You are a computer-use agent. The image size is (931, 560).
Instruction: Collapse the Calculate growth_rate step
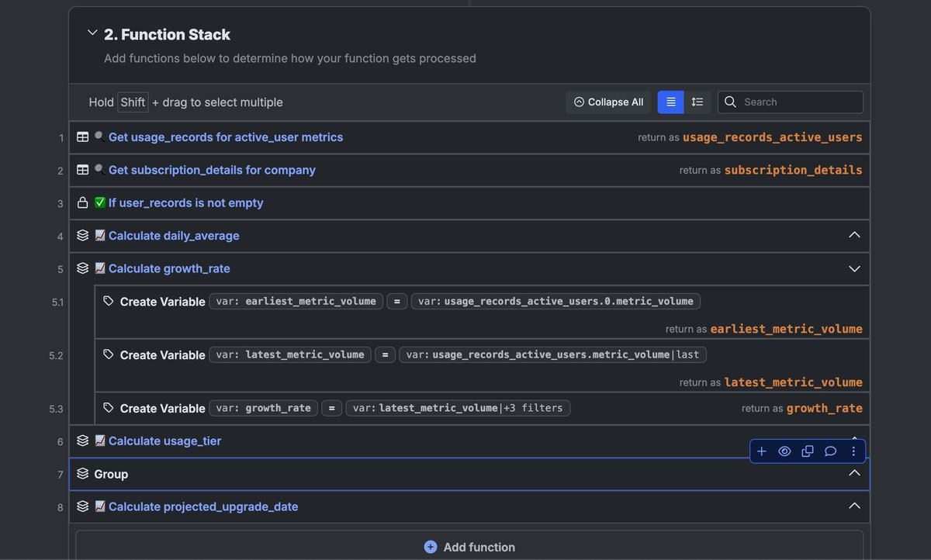[x=854, y=268]
